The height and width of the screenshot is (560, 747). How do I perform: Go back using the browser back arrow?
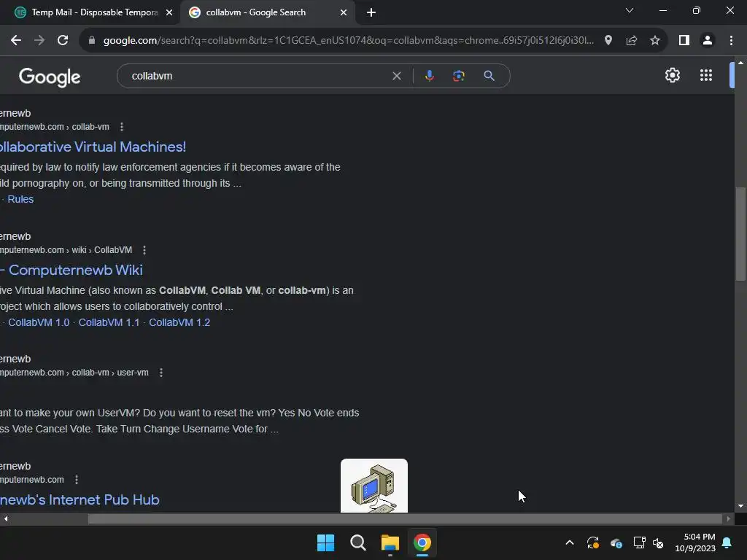(x=16, y=41)
